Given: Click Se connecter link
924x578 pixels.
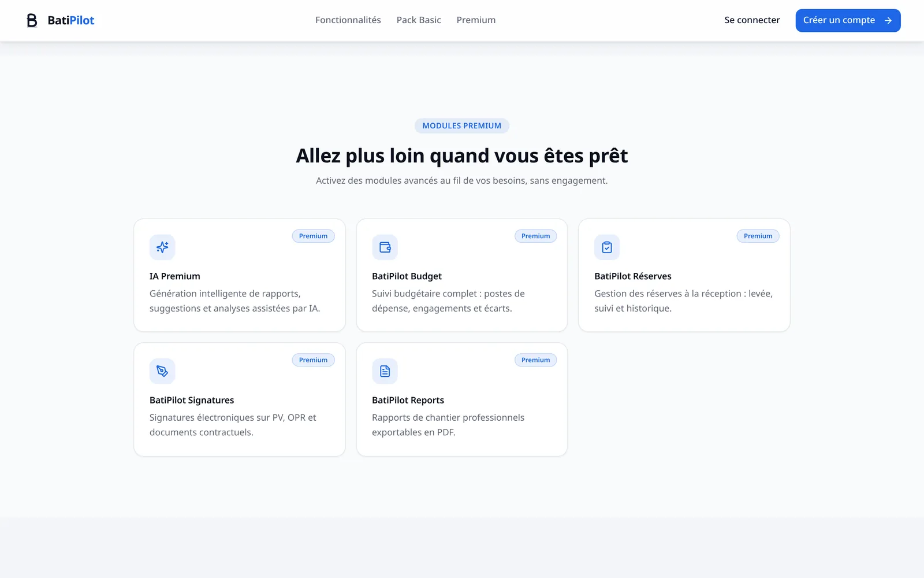Looking at the screenshot, I should point(752,20).
